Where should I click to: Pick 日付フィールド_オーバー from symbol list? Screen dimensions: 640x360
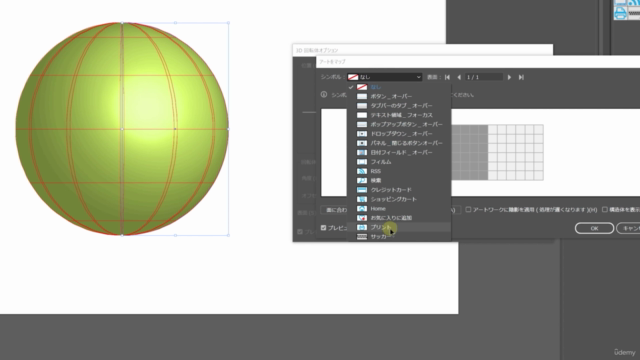coord(399,153)
